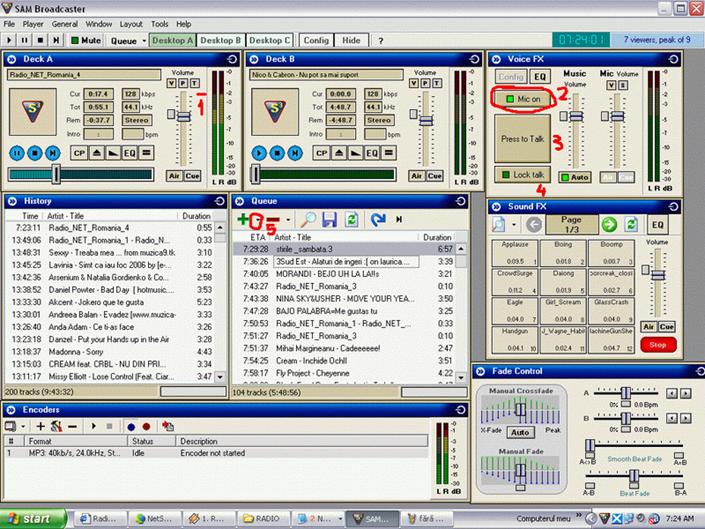This screenshot has height=529, width=705.
Task: Switch to the Desktop B tab
Action: pos(219,40)
